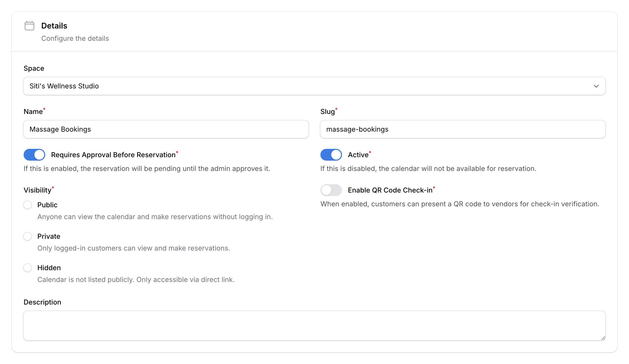
Task: Select the Public visibility option
Action: tap(28, 205)
